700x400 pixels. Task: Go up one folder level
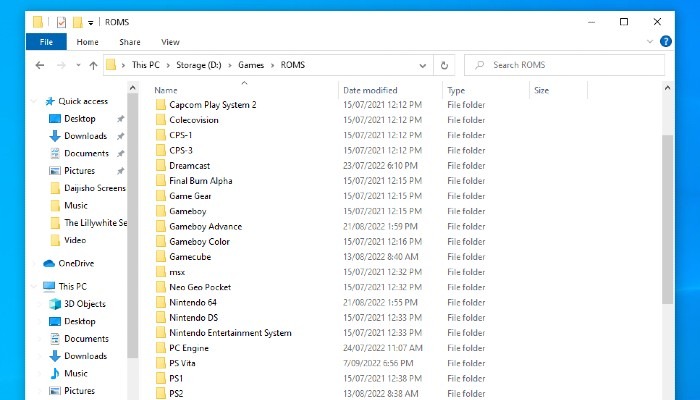(x=93, y=65)
